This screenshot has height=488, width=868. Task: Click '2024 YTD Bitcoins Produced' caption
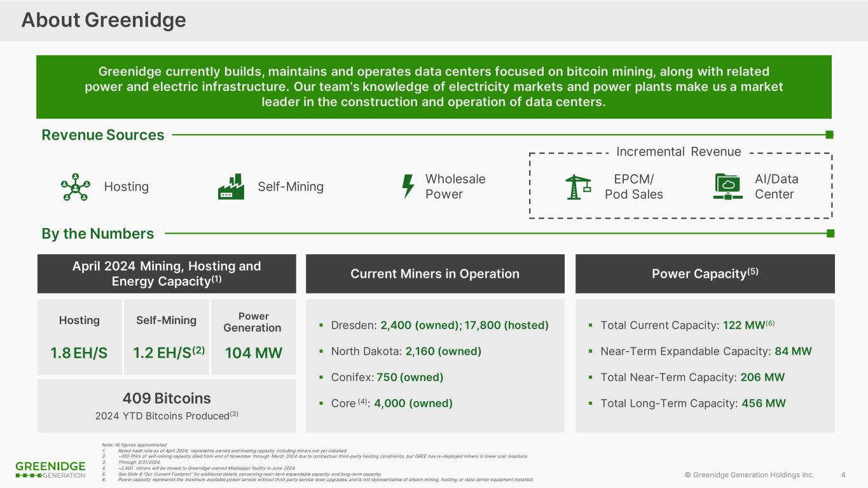coord(167,416)
